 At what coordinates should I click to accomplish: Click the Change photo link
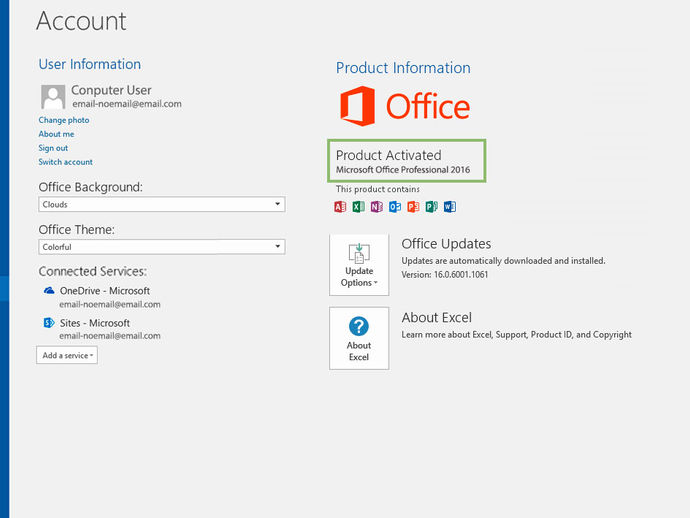click(x=64, y=120)
